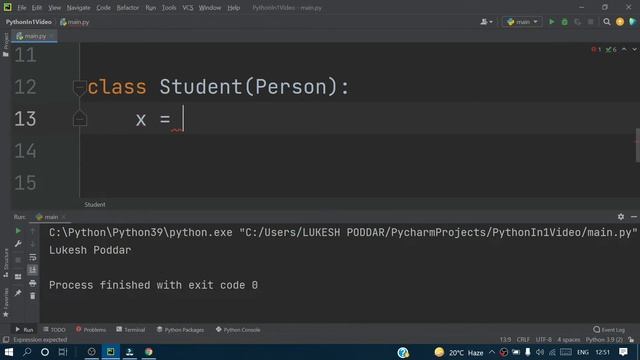
Task: Start debugging with the green bug icon
Action: click(564, 22)
